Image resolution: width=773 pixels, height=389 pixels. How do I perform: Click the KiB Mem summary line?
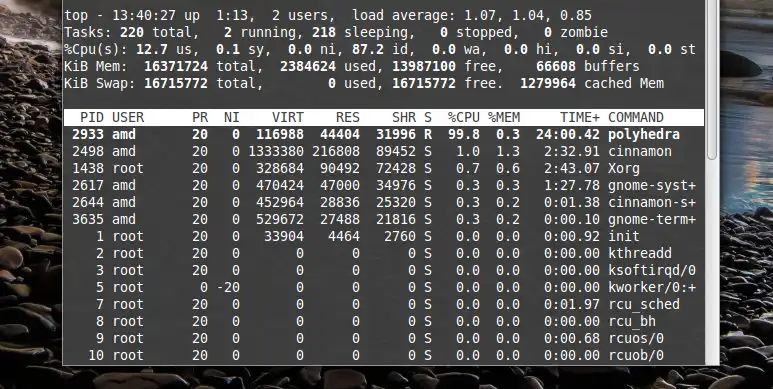(x=351, y=66)
